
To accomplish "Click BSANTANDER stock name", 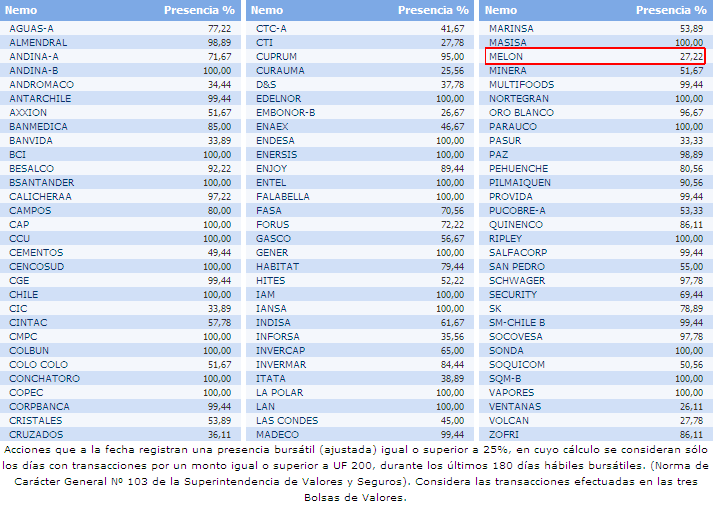I will click(42, 183).
